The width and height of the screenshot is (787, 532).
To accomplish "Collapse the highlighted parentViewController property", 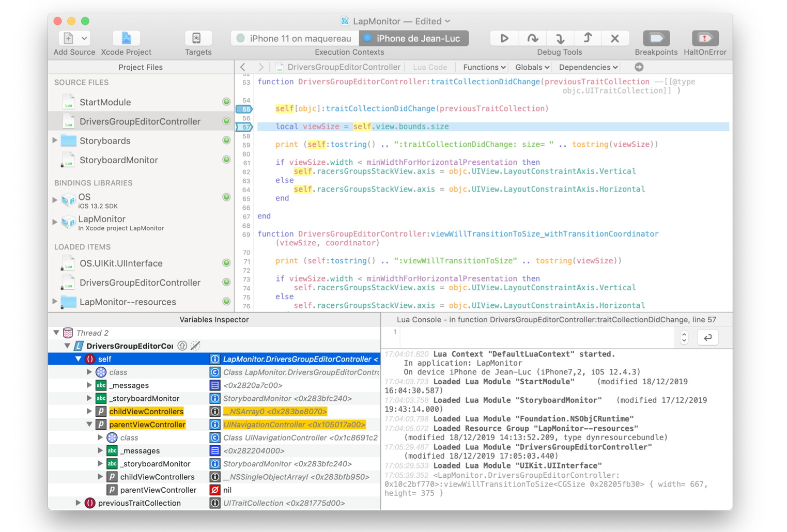I will tap(89, 425).
